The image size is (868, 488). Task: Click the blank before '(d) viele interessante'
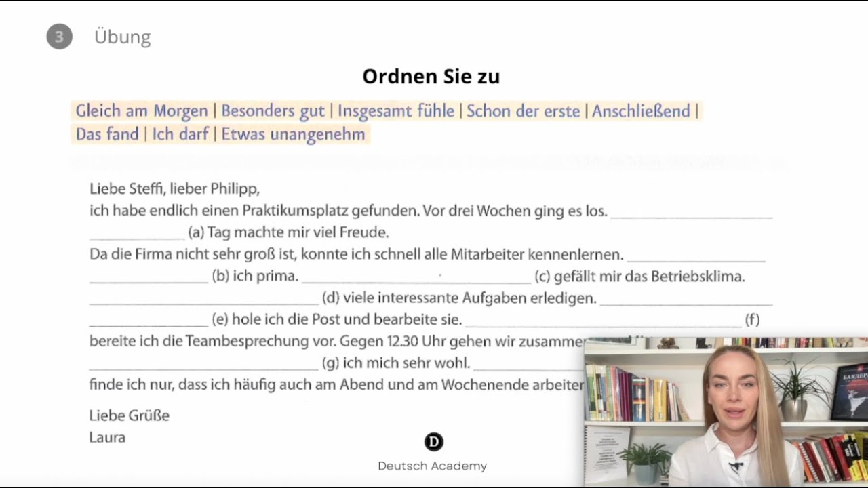coord(203,298)
